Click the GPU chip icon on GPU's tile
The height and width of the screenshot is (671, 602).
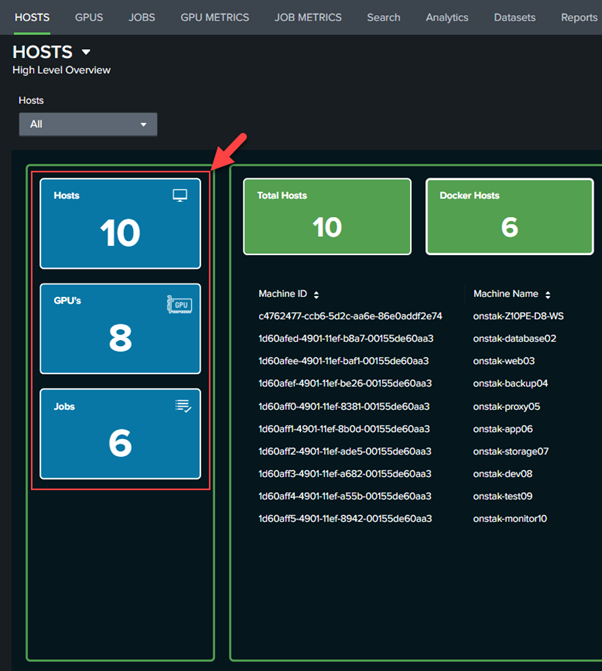point(178,302)
